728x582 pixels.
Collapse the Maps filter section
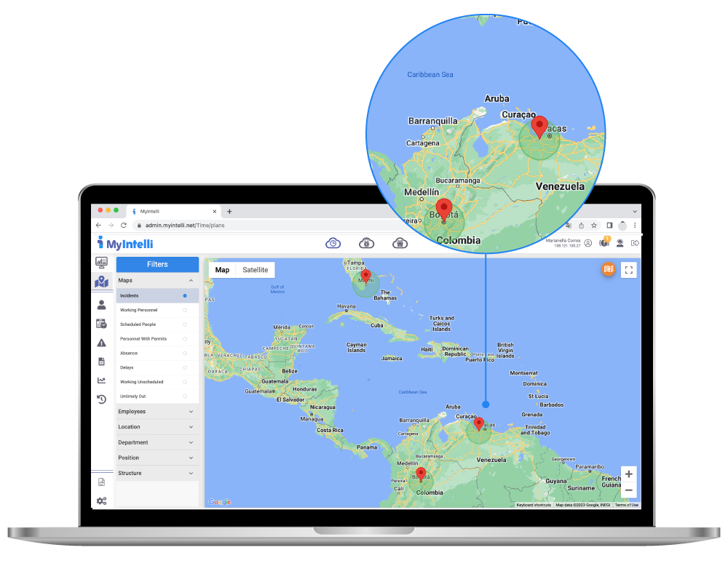coord(157,280)
